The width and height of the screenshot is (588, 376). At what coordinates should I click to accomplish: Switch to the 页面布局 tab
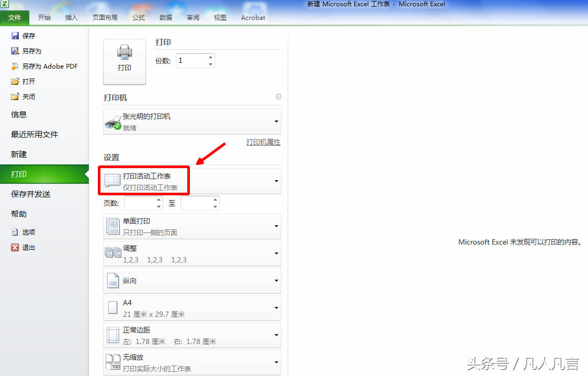click(x=105, y=18)
